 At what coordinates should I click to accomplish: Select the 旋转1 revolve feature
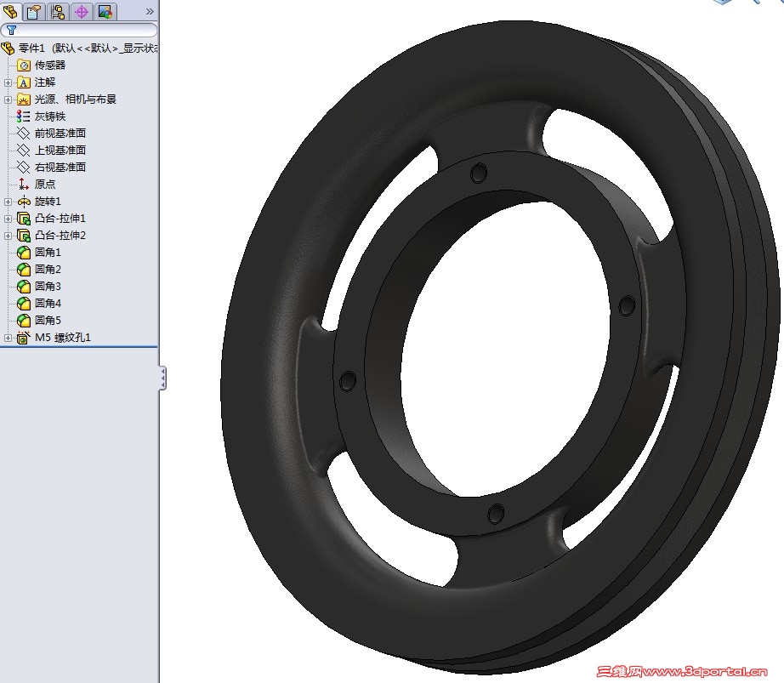point(48,201)
